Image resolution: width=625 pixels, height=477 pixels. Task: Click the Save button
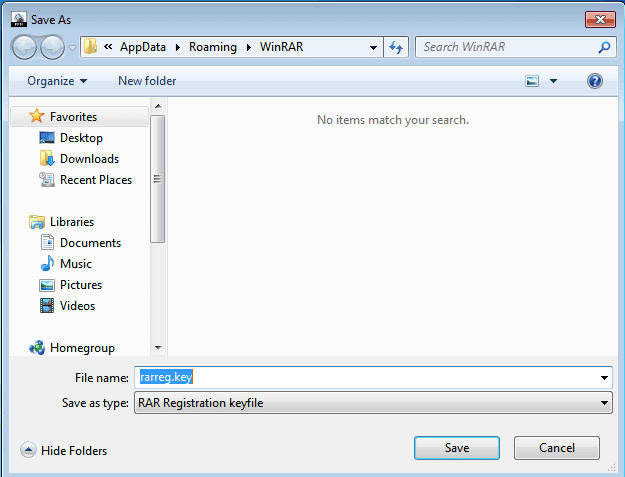(x=457, y=448)
